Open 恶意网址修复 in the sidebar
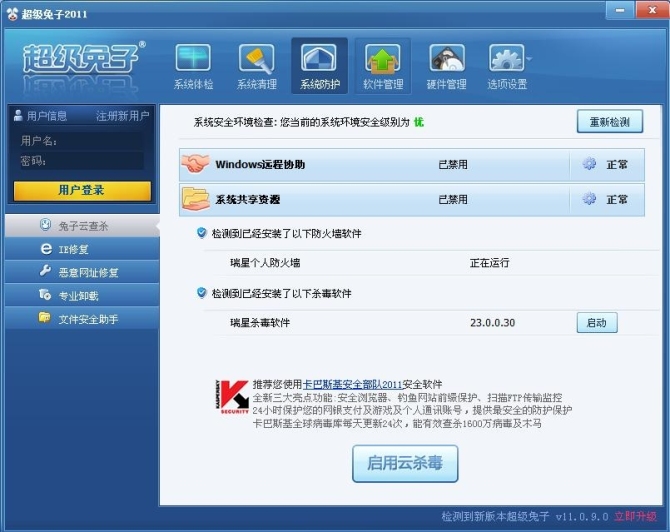The height and width of the screenshot is (532, 670). pyautogui.click(x=82, y=272)
